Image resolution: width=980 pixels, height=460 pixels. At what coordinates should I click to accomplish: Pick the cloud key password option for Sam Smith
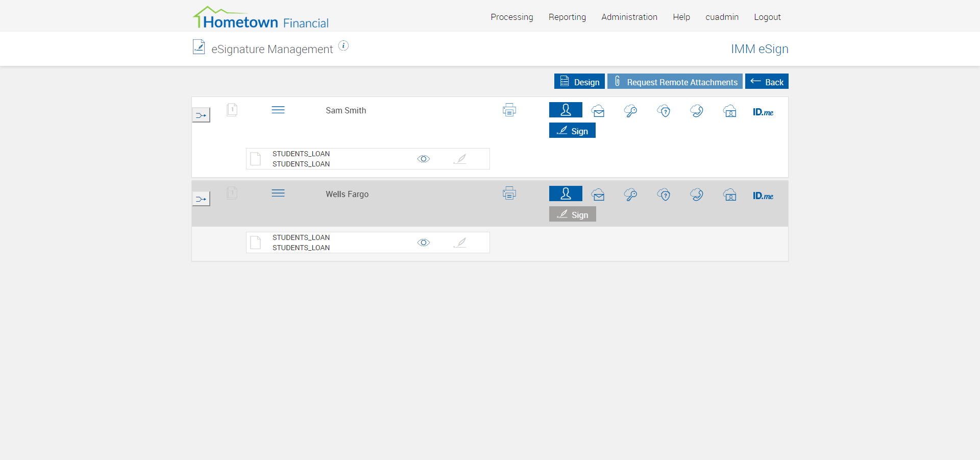pos(631,111)
